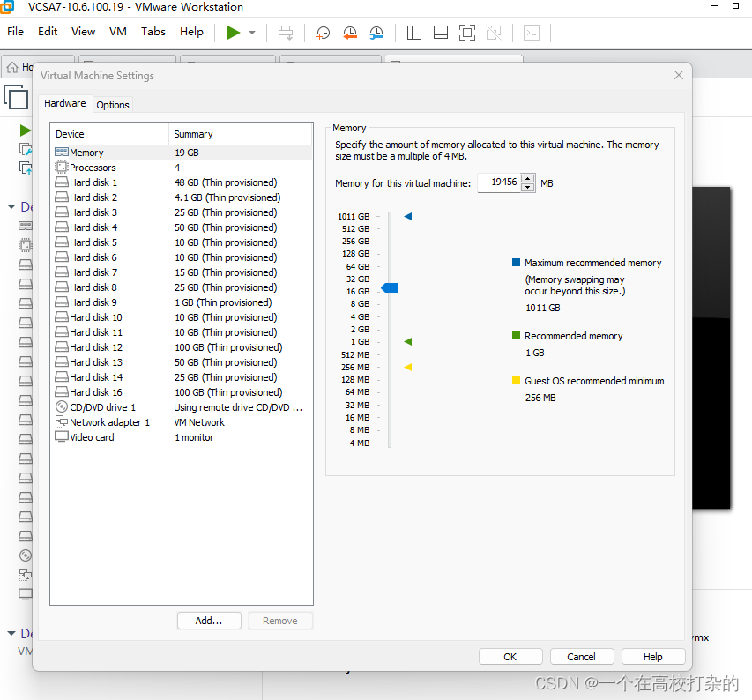Screen dimensions: 752x700
Task: Click the background upgrade VM icon
Action: point(25,168)
